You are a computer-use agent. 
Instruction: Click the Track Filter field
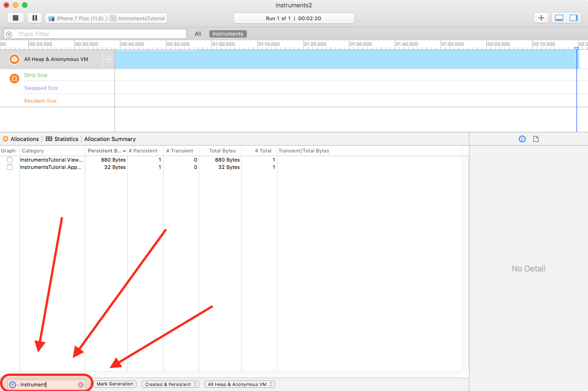click(x=95, y=34)
